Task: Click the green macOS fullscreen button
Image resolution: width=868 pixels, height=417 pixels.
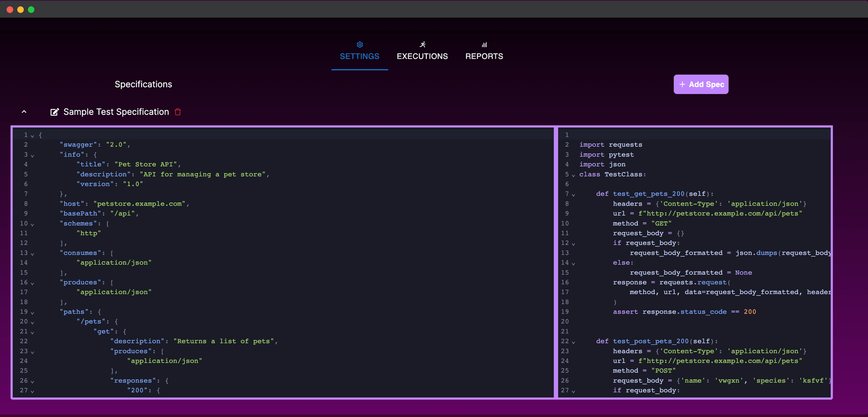Action: [x=31, y=9]
